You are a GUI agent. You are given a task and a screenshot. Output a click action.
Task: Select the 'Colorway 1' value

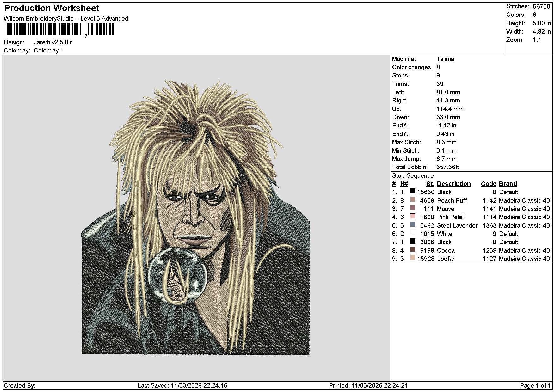click(x=48, y=51)
